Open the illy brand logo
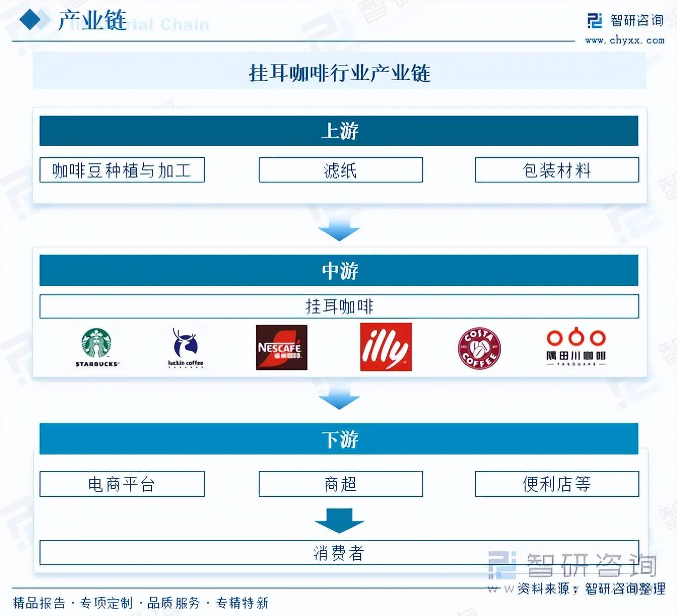Image resolution: width=677 pixels, height=616 pixels. [386, 347]
